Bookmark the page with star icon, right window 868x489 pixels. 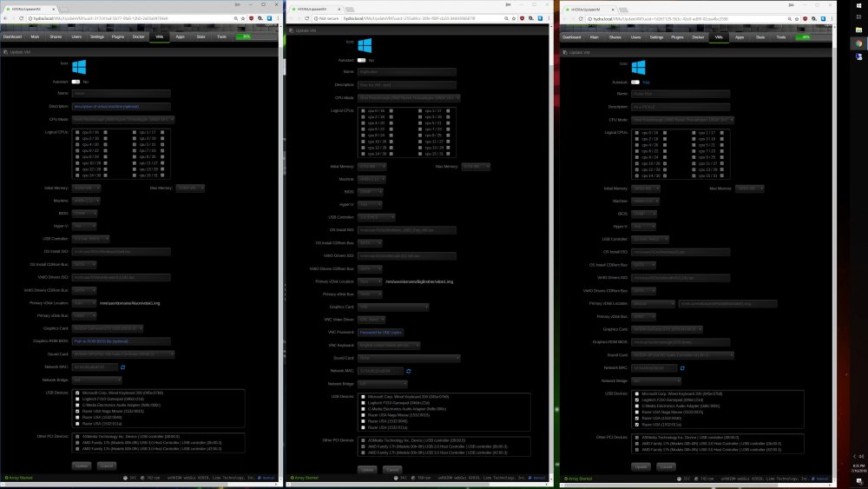tap(797, 19)
